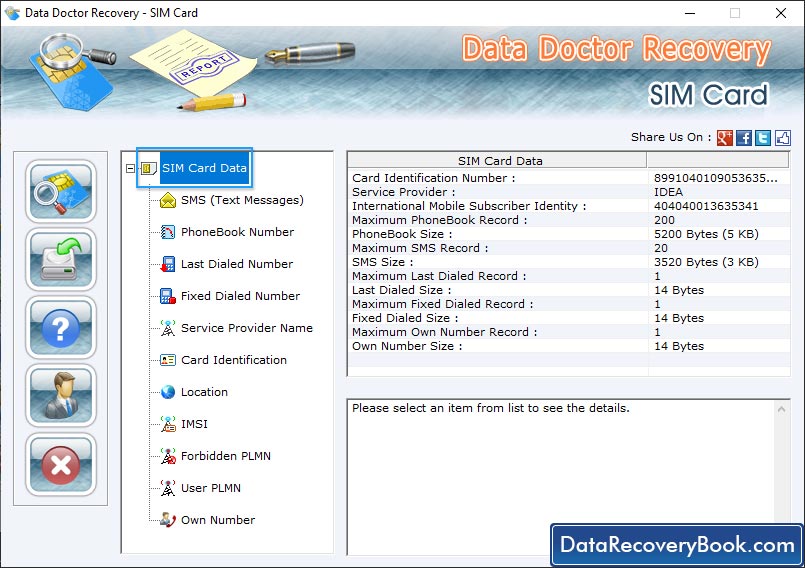Select PhoneBook Number tree item

(x=238, y=232)
